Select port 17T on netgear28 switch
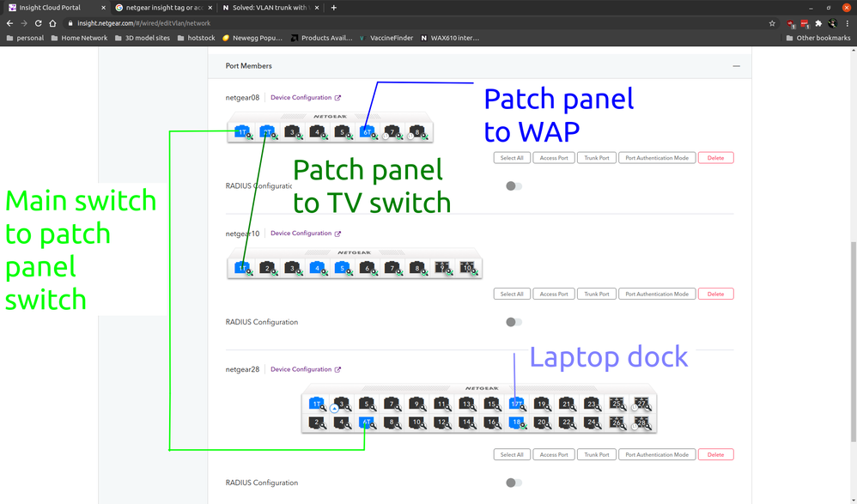Image resolution: width=857 pixels, height=504 pixels. [516, 404]
